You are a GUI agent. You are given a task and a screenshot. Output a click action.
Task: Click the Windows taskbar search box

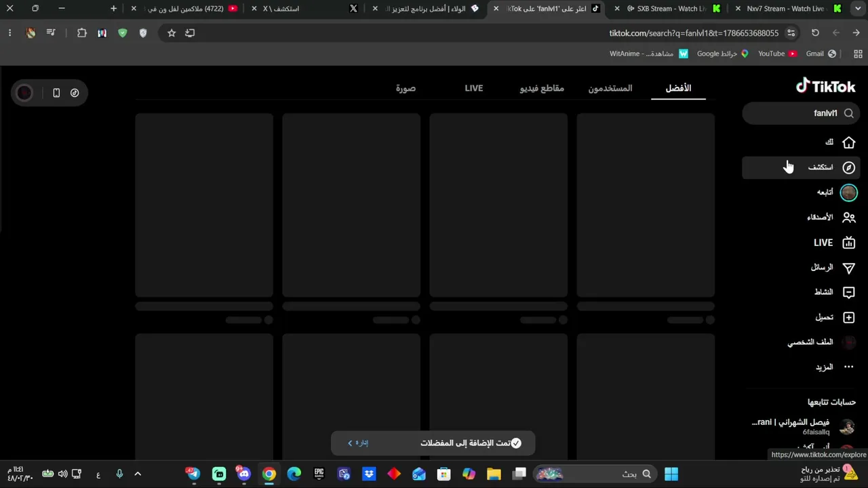tap(595, 474)
